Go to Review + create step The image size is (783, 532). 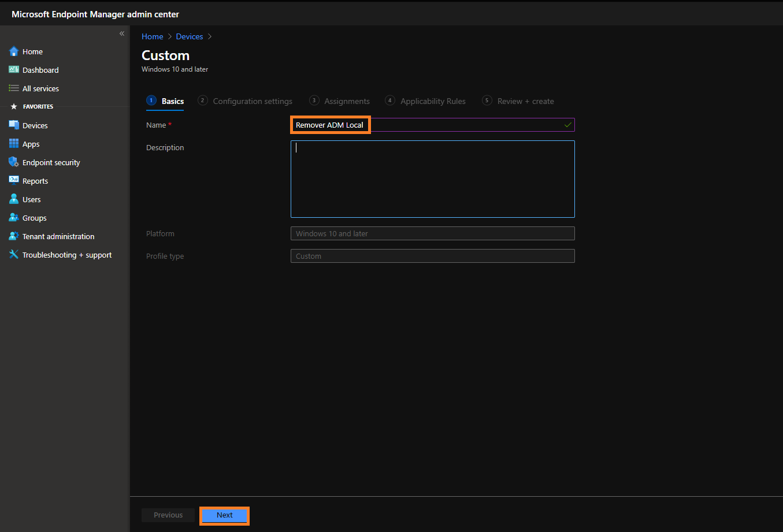click(x=518, y=101)
